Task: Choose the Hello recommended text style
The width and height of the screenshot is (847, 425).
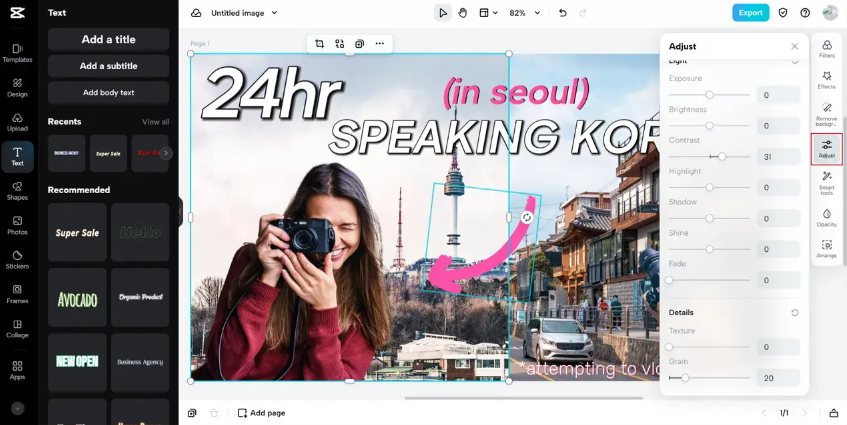Action: pos(140,233)
